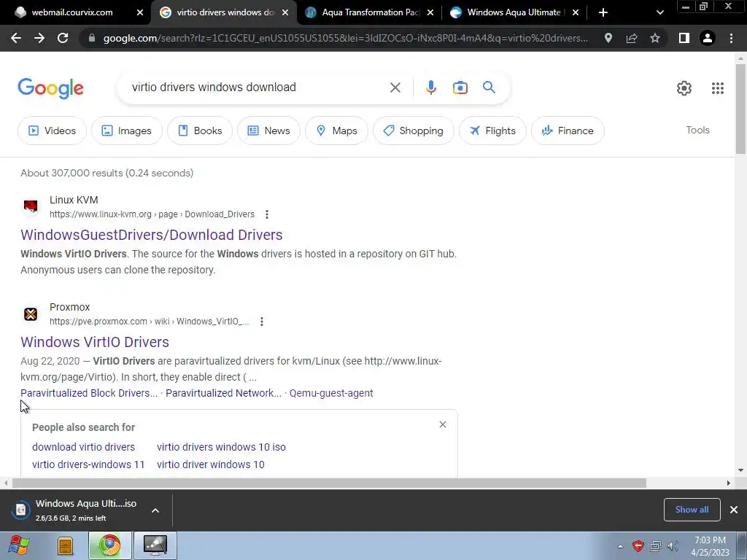Open options for the Linux KVM result
747x560 pixels.
pos(267,214)
